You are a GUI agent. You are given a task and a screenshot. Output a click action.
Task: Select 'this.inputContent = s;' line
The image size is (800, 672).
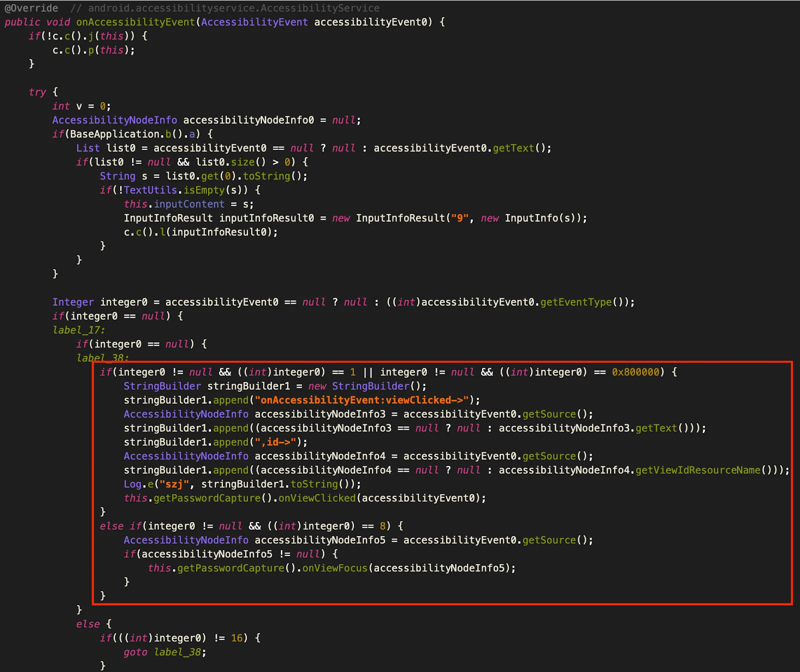[x=189, y=204]
